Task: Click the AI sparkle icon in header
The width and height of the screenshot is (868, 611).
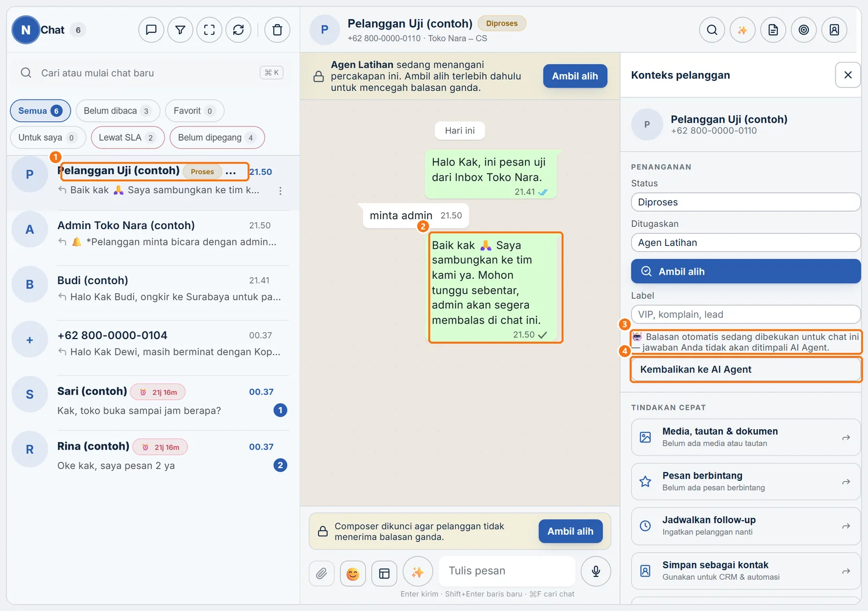Action: point(742,30)
